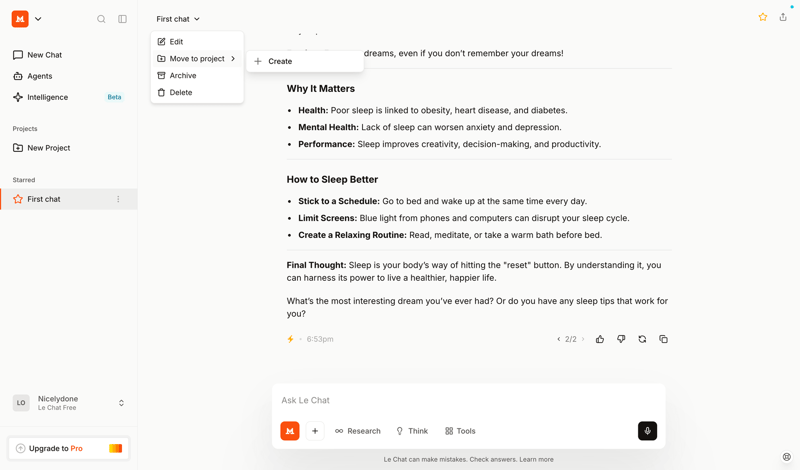800x470 pixels.
Task: Toggle the star favorite at top right
Action: coord(762,17)
